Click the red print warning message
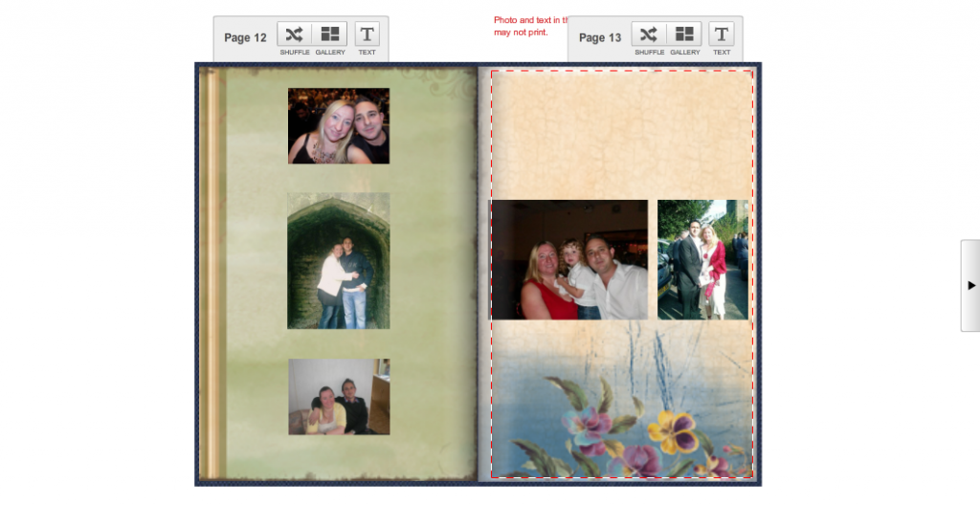Screen dimensions: 980x505 pyautogui.click(x=531, y=26)
